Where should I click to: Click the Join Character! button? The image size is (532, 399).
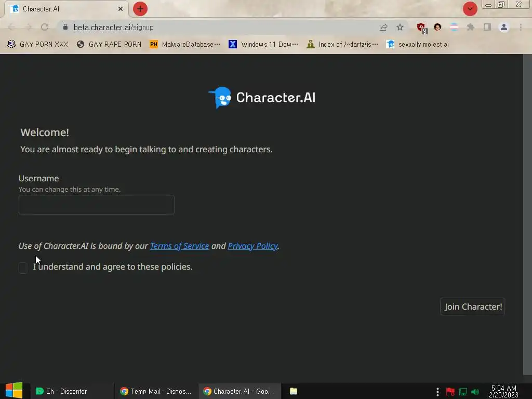tap(473, 307)
